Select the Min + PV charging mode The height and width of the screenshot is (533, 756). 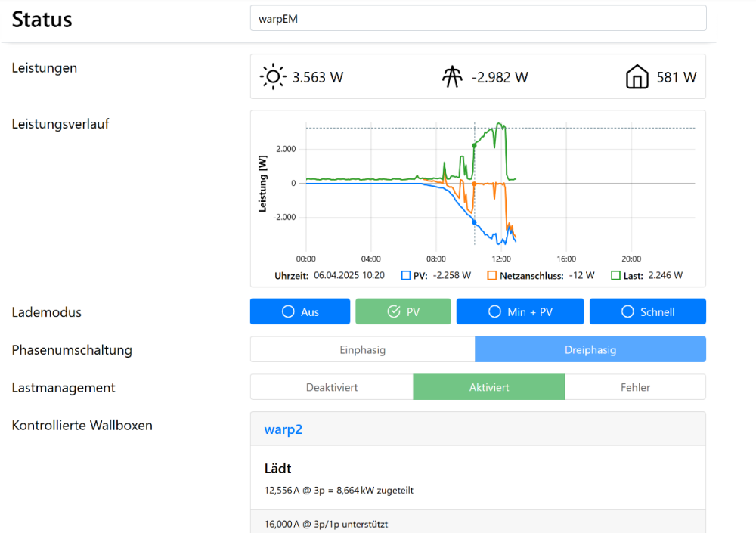click(520, 311)
